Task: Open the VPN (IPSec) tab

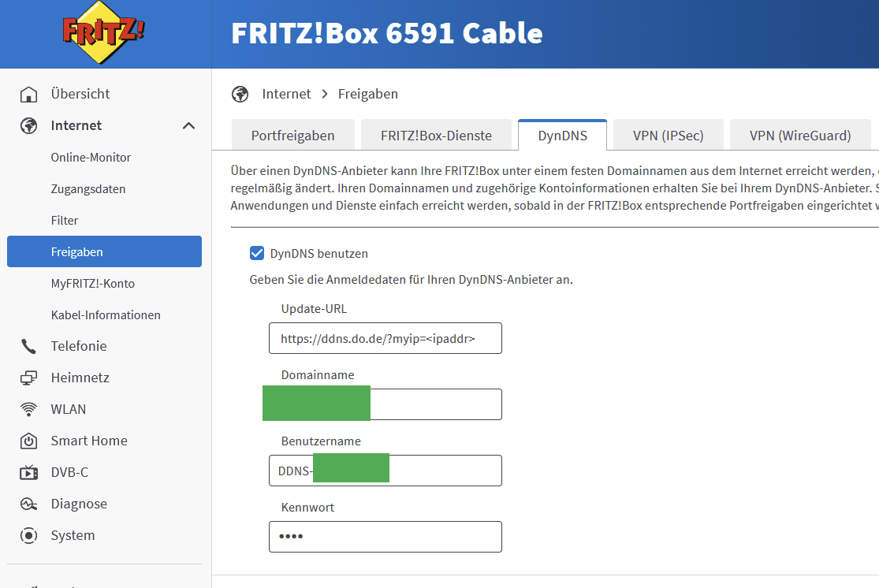Action: 669,136
